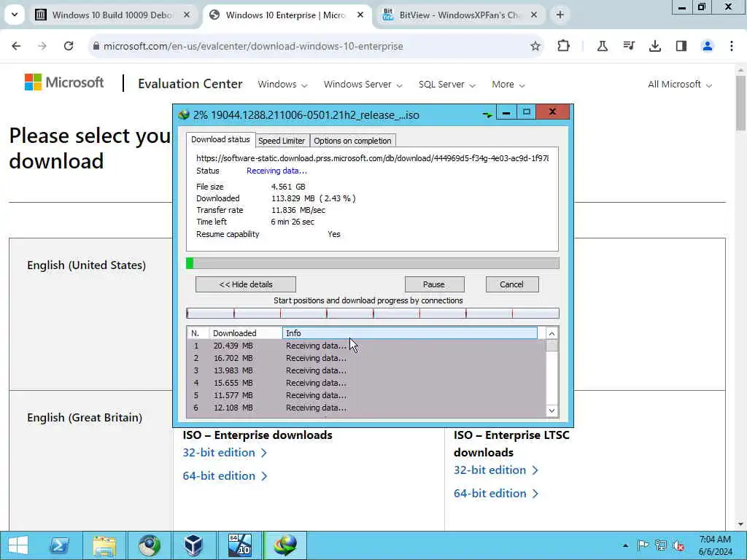Screen dimensions: 747x560
Task: Select the Download status tab
Action: click(220, 139)
